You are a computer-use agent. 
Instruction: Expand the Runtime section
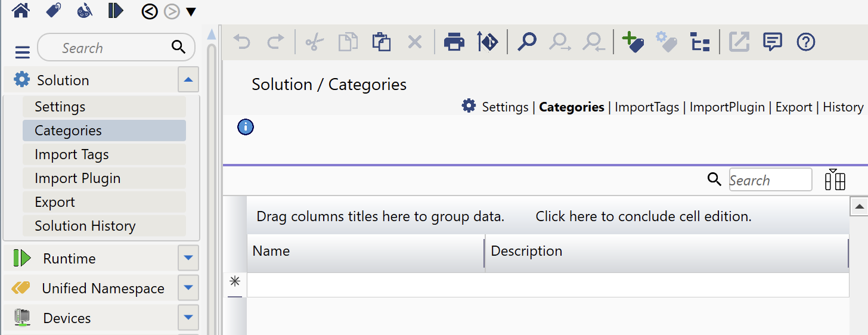pyautogui.click(x=188, y=258)
